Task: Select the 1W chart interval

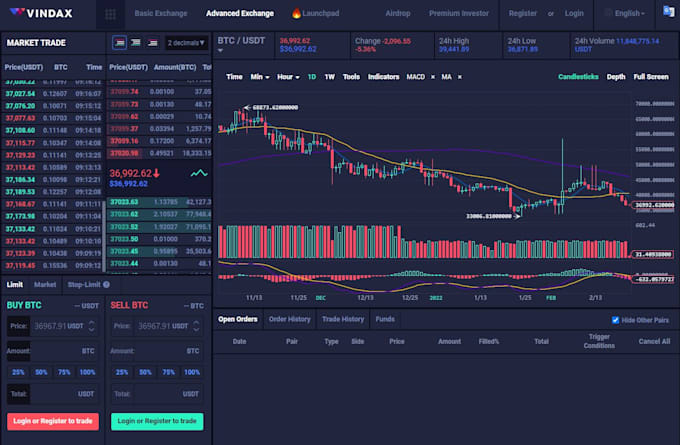Action: click(330, 77)
